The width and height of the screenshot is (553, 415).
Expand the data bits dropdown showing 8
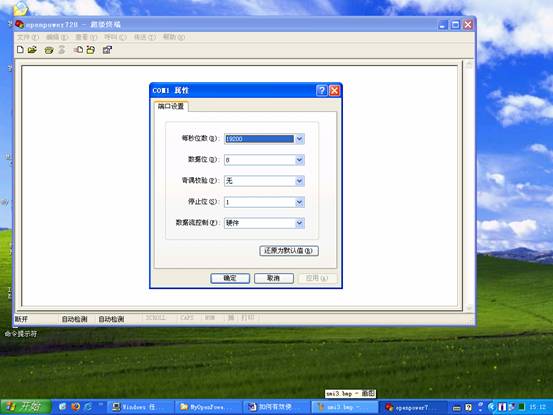(299, 160)
